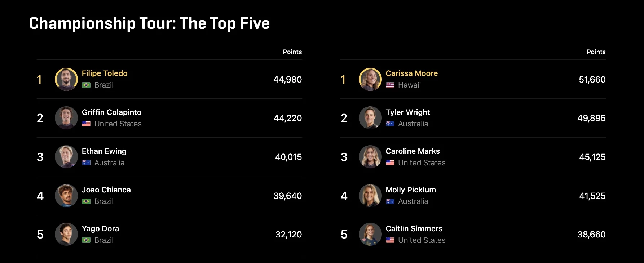Open Filipe Toledo's profile photo
This screenshot has width=644, height=263.
click(x=66, y=79)
